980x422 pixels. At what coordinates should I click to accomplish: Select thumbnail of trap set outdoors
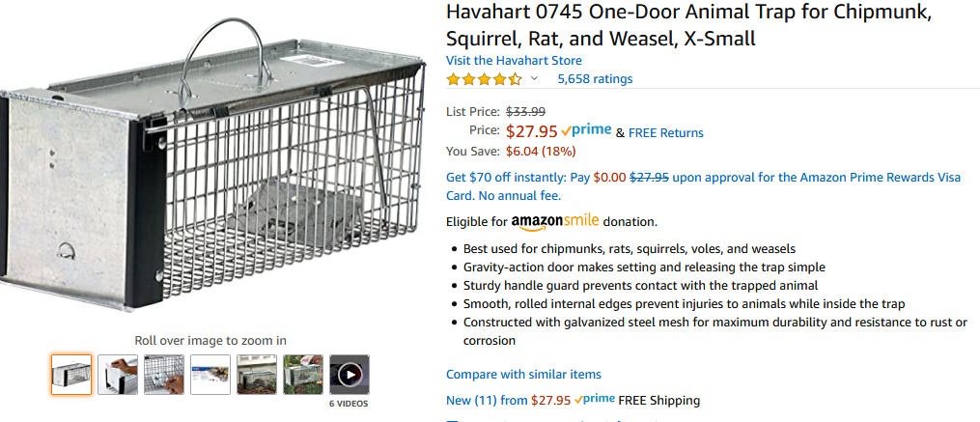pos(257,375)
